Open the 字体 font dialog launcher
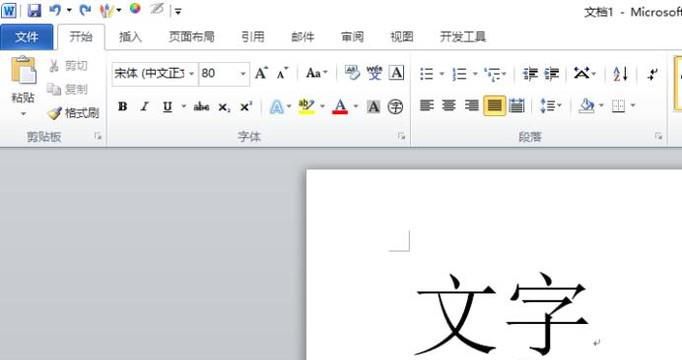The height and width of the screenshot is (360, 682). coord(401,137)
